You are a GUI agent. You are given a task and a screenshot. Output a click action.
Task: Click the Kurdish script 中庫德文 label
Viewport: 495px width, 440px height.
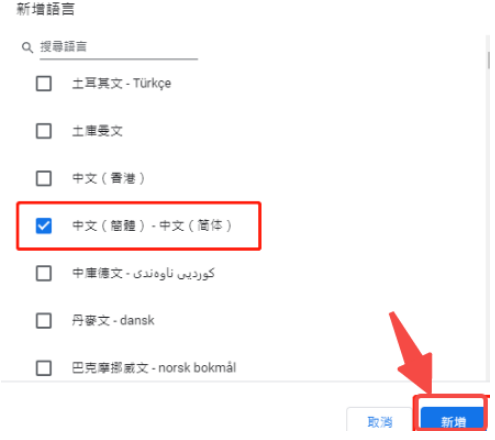[144, 273]
